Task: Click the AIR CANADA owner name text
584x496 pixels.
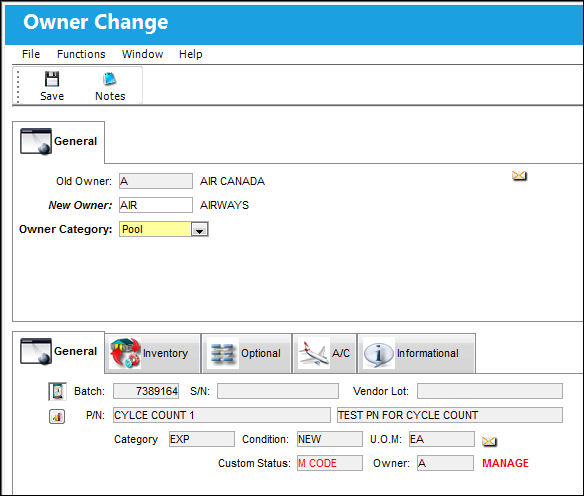Action: pyautogui.click(x=232, y=181)
